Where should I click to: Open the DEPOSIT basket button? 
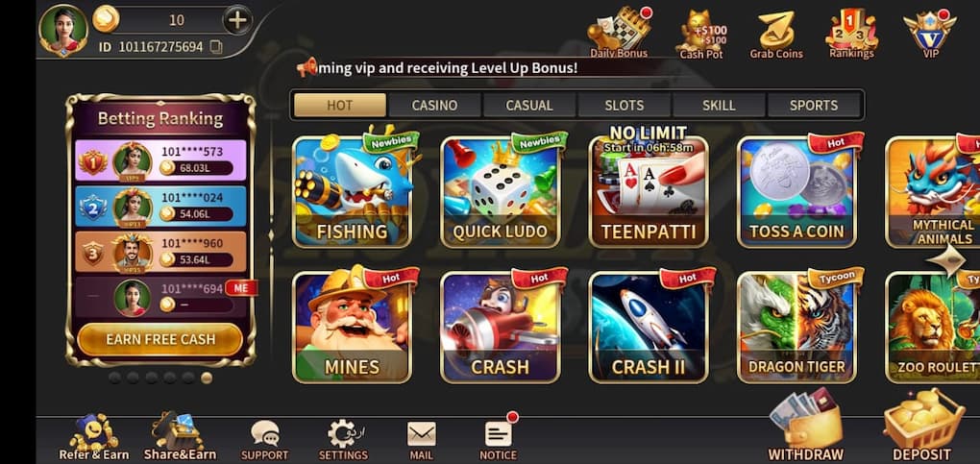(922, 427)
